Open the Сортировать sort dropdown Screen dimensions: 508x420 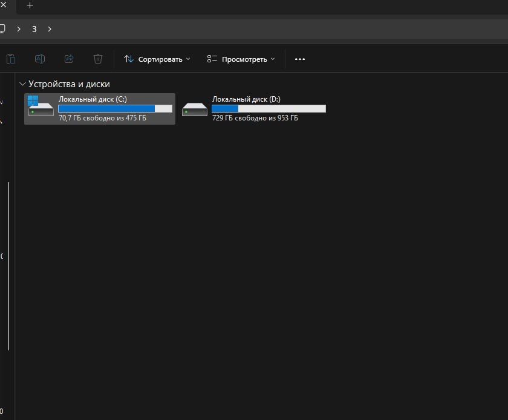coord(157,59)
